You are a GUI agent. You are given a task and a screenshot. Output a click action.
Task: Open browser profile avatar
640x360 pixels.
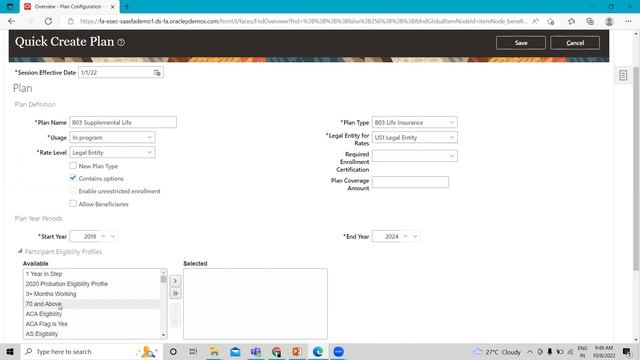tap(609, 21)
